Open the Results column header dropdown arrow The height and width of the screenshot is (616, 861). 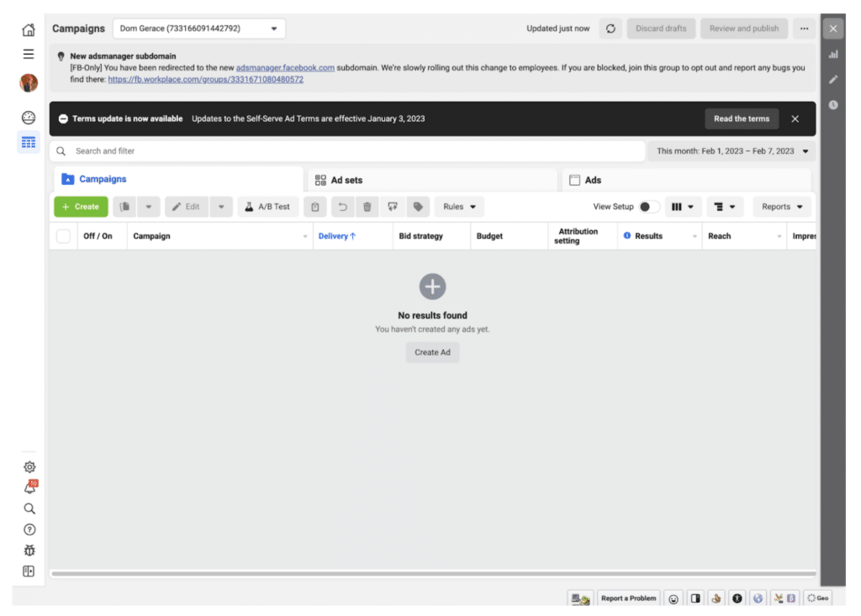pyautogui.click(x=695, y=237)
